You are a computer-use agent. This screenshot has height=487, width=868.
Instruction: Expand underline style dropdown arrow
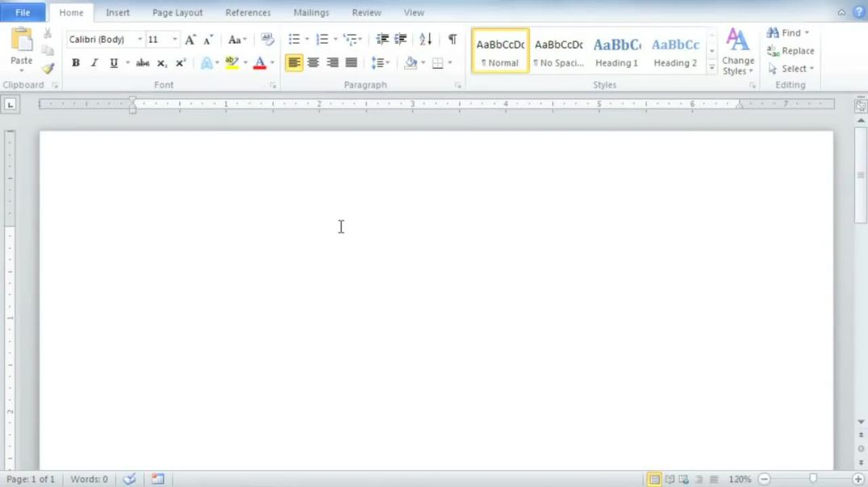point(127,63)
